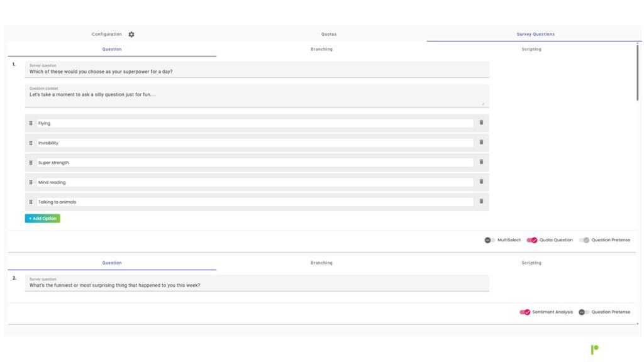Click drag handle beside Flying option
The width and height of the screenshot is (644, 362).
(31, 123)
